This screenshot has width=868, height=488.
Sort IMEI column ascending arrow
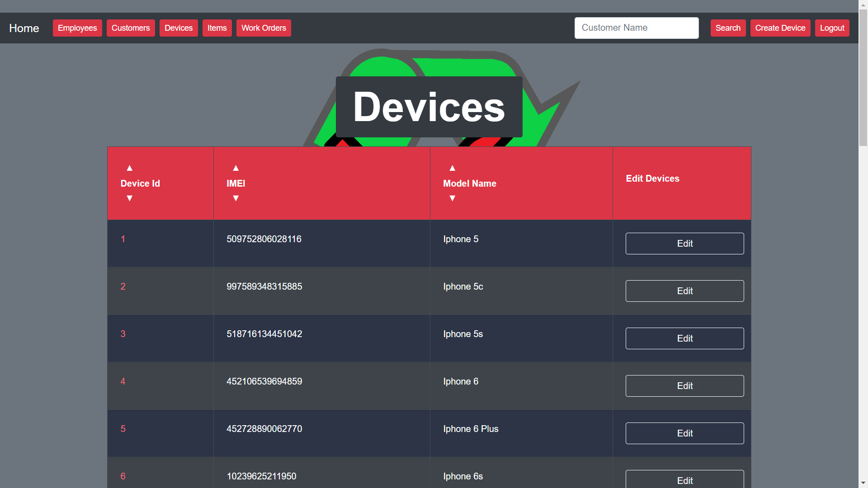pyautogui.click(x=236, y=168)
